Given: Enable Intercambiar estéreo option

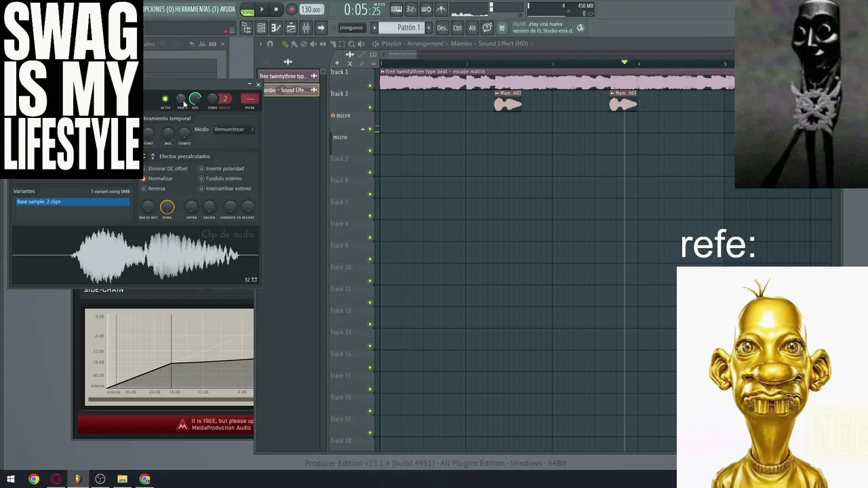Looking at the screenshot, I should [224, 188].
